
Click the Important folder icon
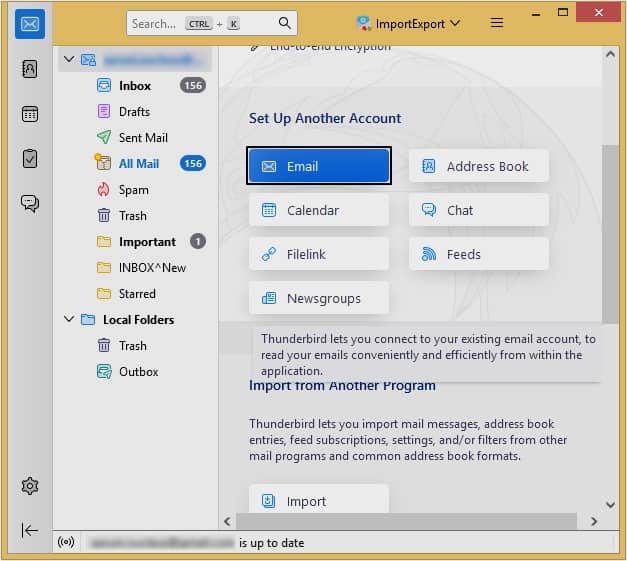pos(104,242)
